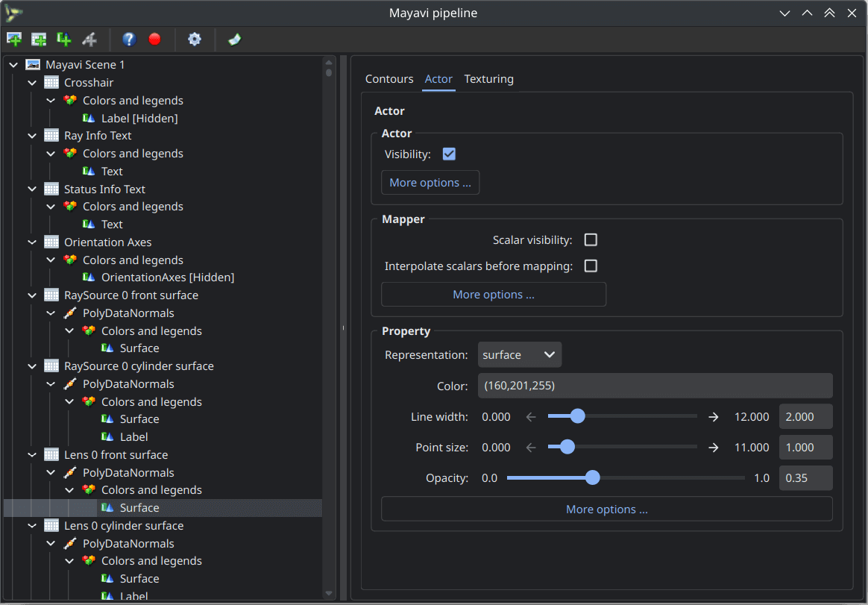
Task: Click the Orientation Axes source icon
Action: [x=51, y=242]
